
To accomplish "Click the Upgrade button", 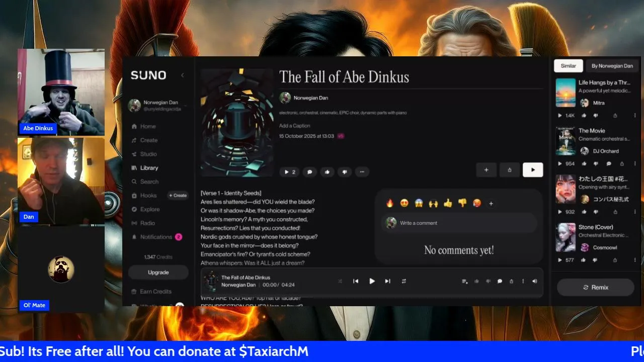I will (x=158, y=273).
